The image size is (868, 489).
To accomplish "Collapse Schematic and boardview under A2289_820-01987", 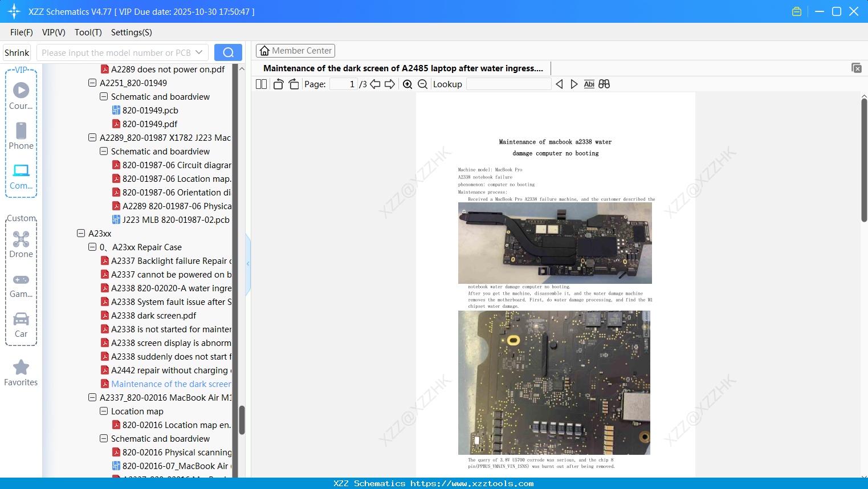I will [104, 152].
